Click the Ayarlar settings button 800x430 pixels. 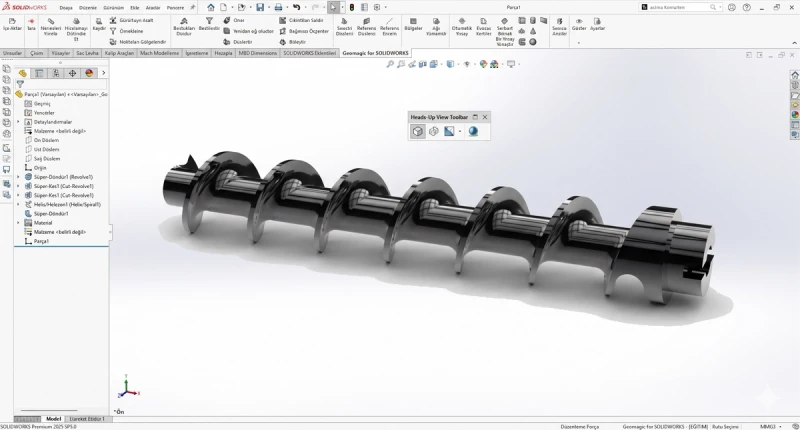(x=597, y=24)
